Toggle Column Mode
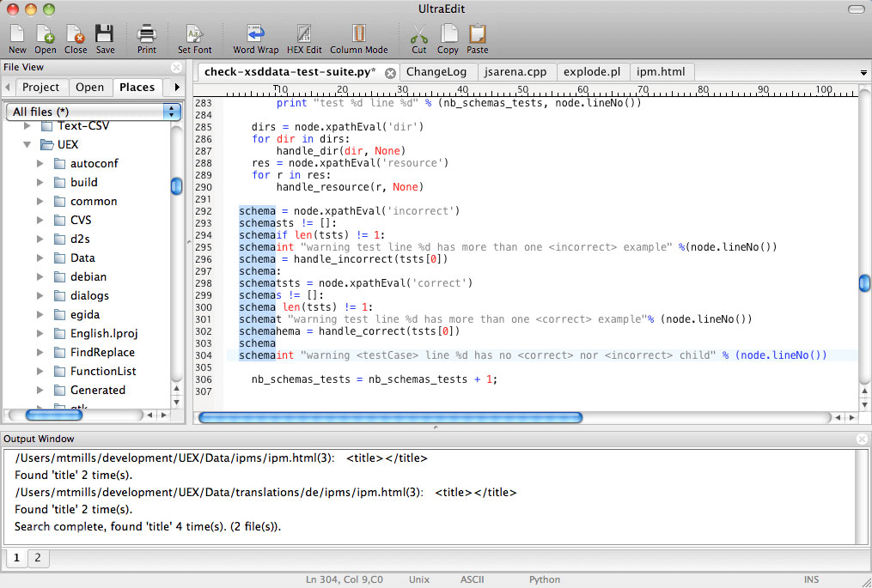872x588 pixels. click(359, 39)
